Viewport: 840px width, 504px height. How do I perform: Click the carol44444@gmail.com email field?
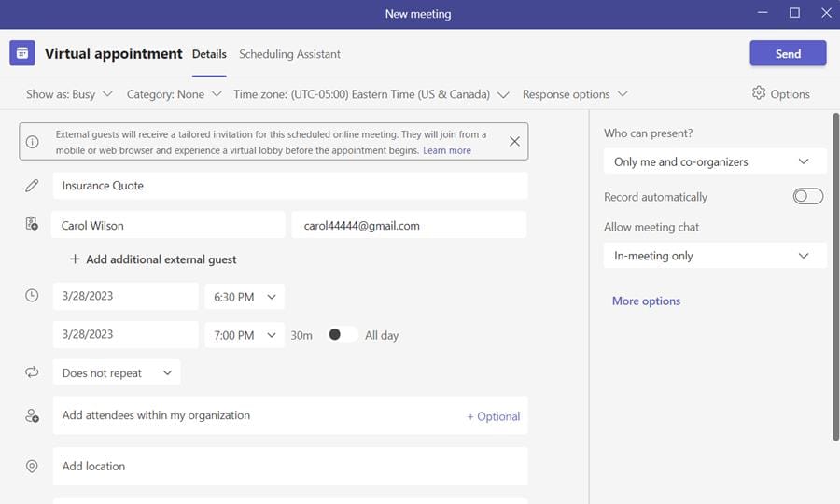point(409,225)
